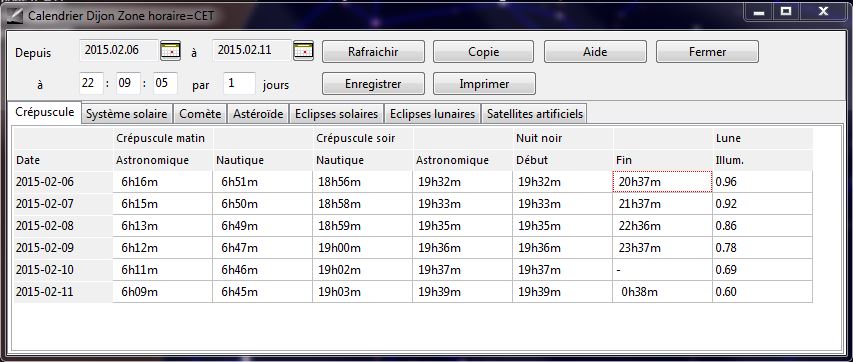Click the application icon in title bar
This screenshot has height=362, width=853.
pos(17,15)
